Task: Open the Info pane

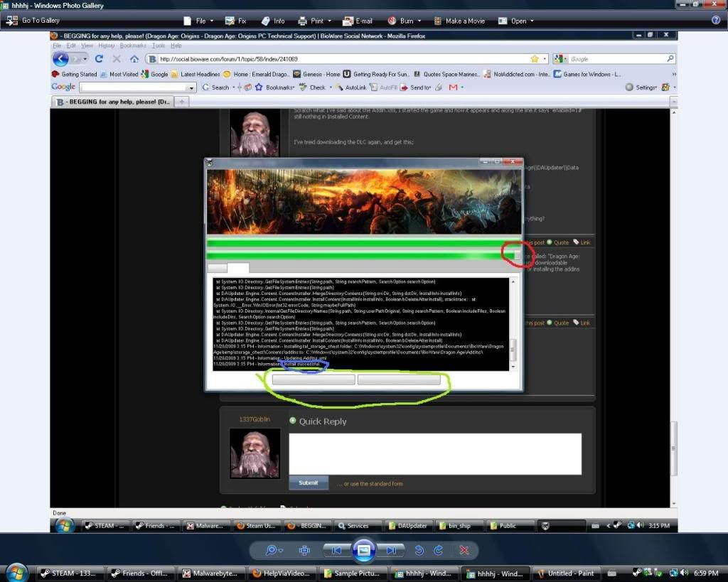Action: pos(272,21)
